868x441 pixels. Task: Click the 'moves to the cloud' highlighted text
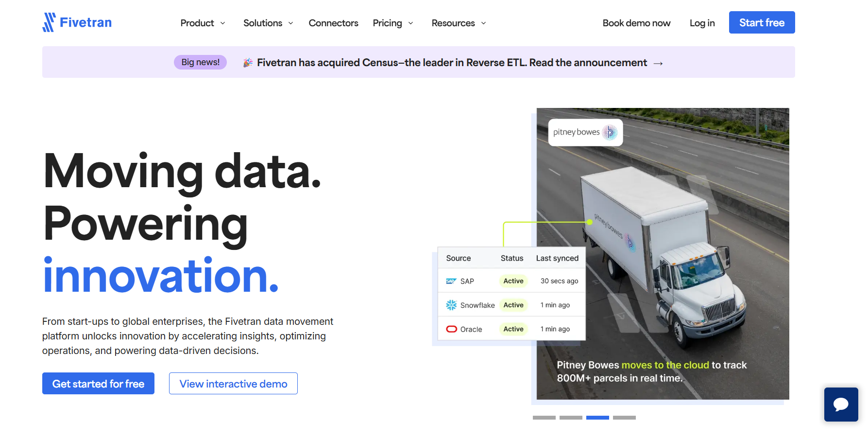665,365
